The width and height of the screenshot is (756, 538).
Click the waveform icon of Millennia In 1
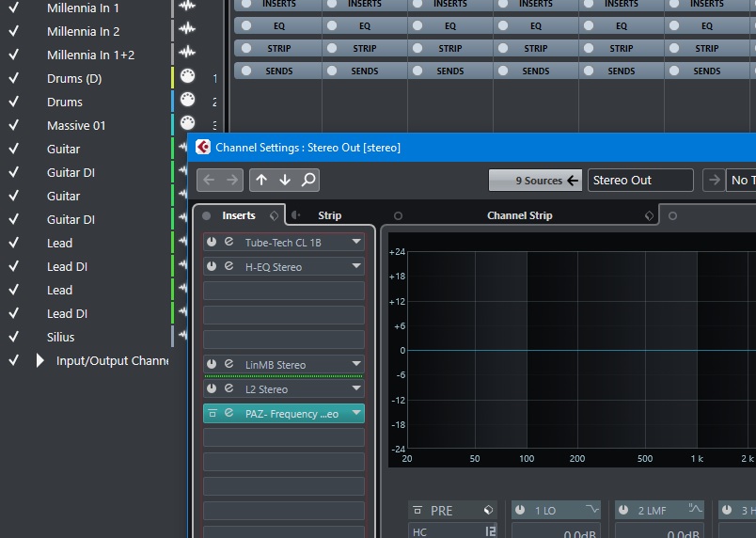pos(186,6)
